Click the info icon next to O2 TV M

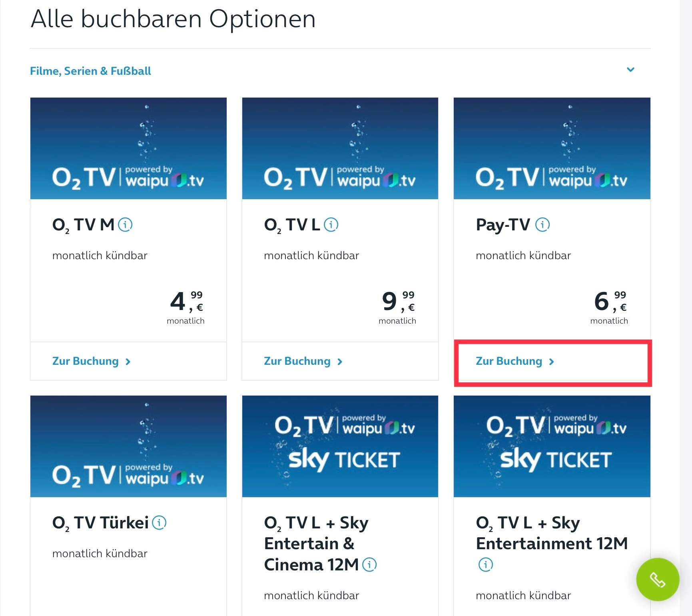pyautogui.click(x=126, y=225)
